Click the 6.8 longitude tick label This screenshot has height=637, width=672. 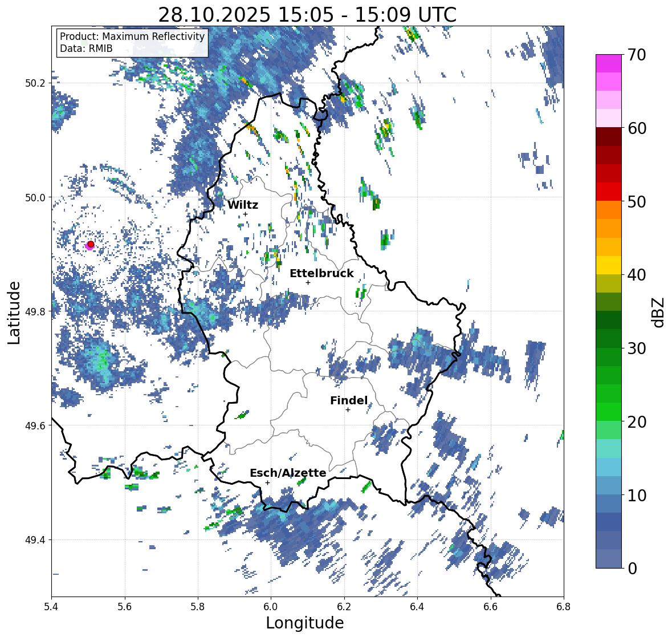point(564,606)
